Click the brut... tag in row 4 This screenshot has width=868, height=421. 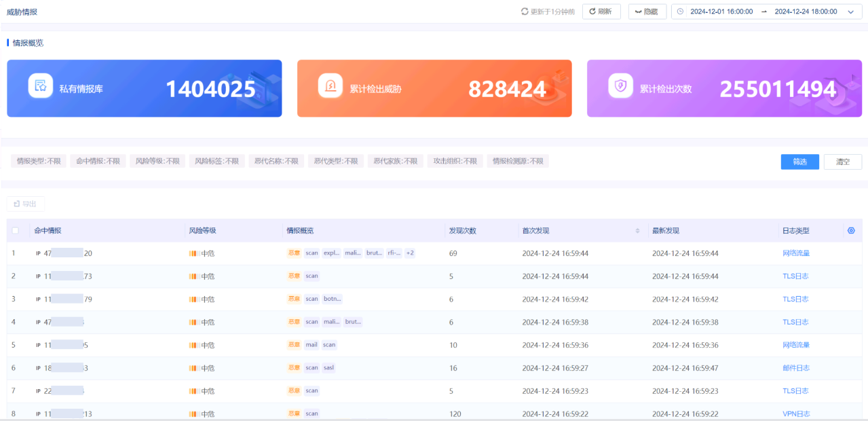353,323
